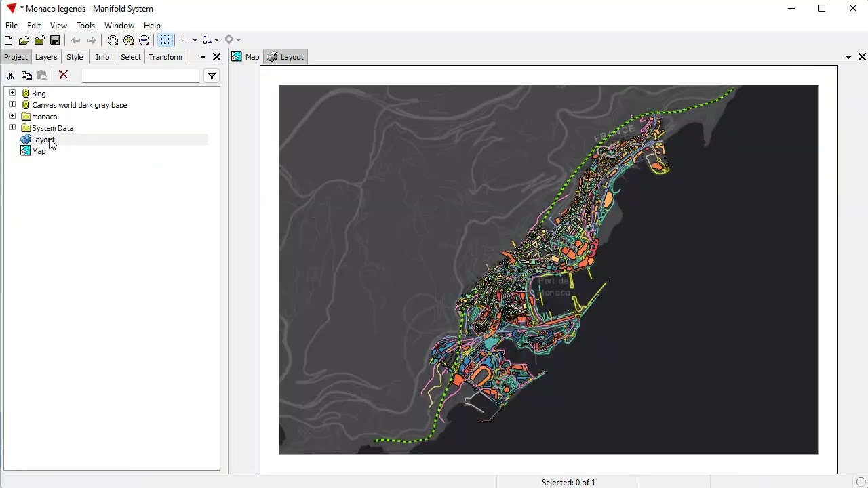Open the View menu

pyautogui.click(x=58, y=25)
